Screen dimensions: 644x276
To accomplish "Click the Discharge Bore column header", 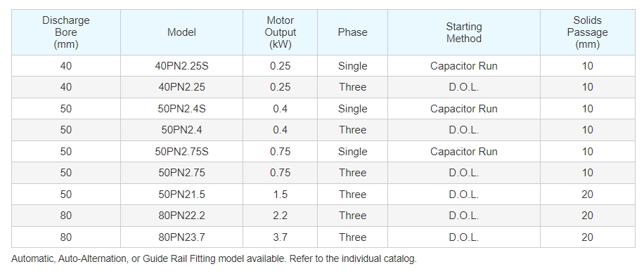I will coord(65,32).
